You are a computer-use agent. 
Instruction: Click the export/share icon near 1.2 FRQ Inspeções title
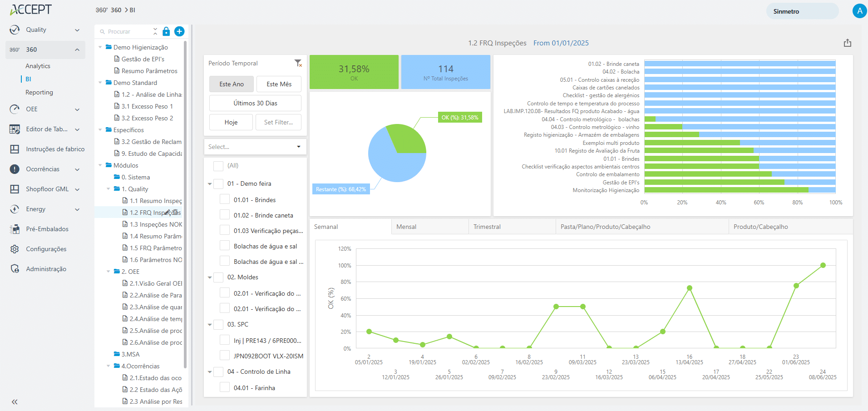pos(848,43)
